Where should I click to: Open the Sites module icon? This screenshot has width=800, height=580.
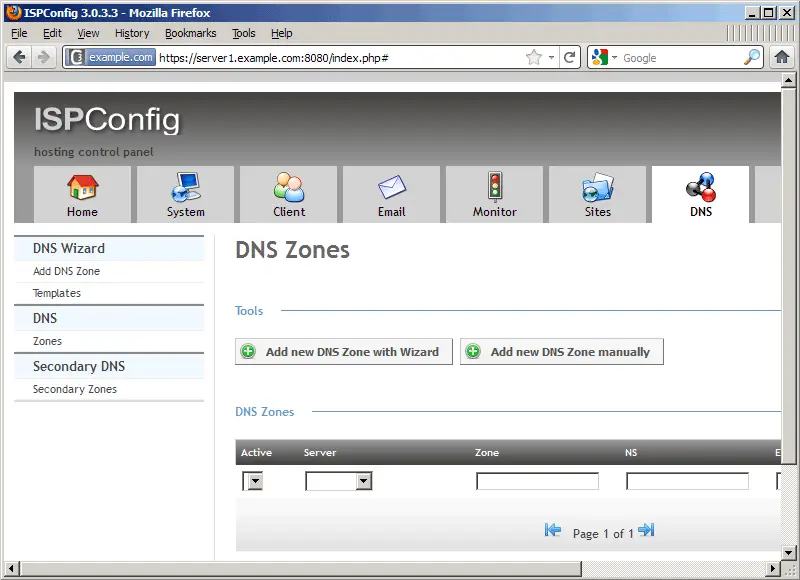click(597, 187)
